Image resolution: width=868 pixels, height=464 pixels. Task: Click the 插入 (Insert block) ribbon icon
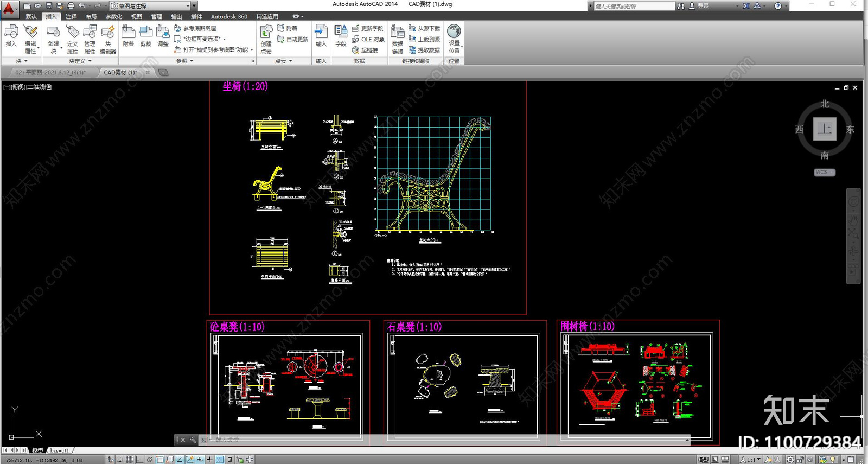[11, 36]
